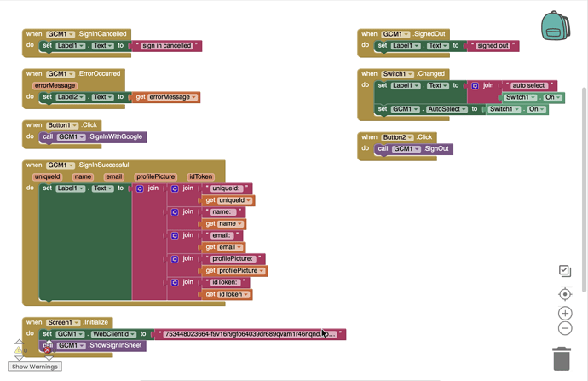Click the idToken parameter in SignInSuccessful header
Screen dimensions: 588x381
tap(200, 176)
